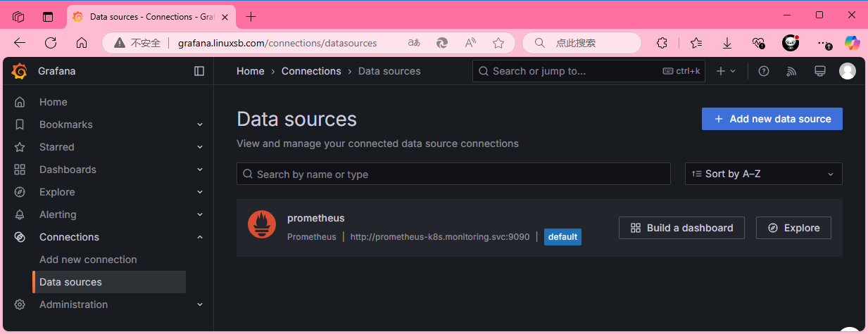
Task: Select Data sources sidebar item
Action: pyautogui.click(x=109, y=282)
